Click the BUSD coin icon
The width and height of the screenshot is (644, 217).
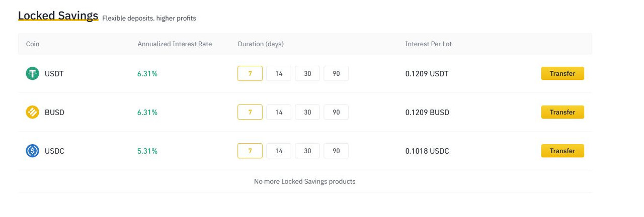point(32,113)
